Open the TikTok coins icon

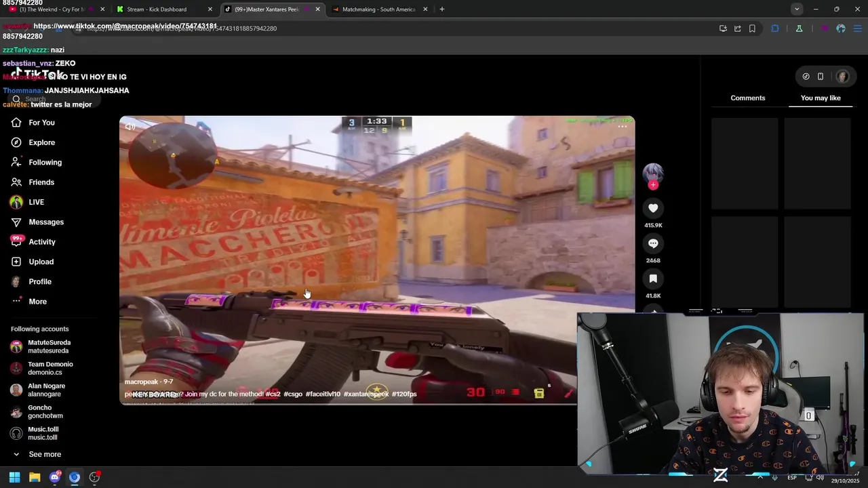(806, 77)
